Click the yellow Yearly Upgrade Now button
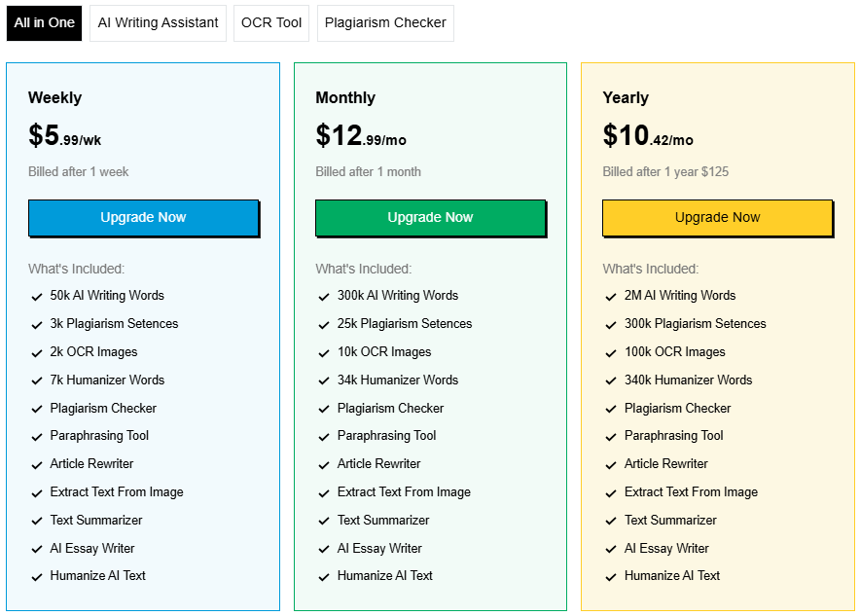Screen dimensions: 860x616 [717, 218]
